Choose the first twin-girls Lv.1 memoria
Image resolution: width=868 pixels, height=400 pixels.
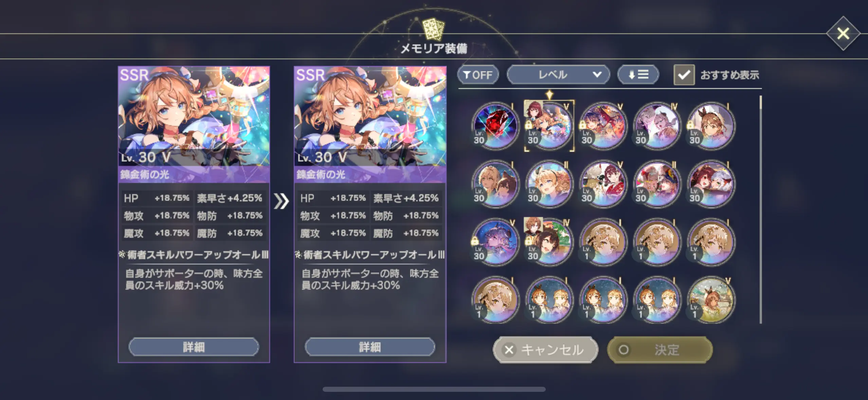click(549, 300)
